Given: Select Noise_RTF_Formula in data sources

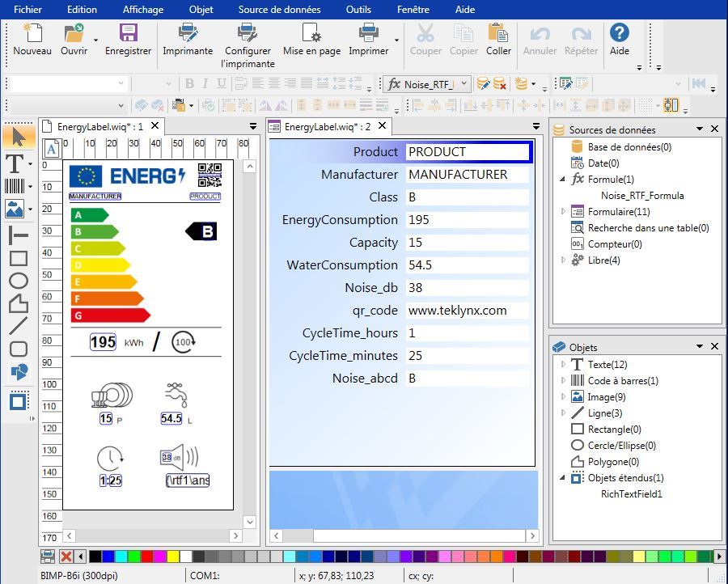Looking at the screenshot, I should click(641, 196).
